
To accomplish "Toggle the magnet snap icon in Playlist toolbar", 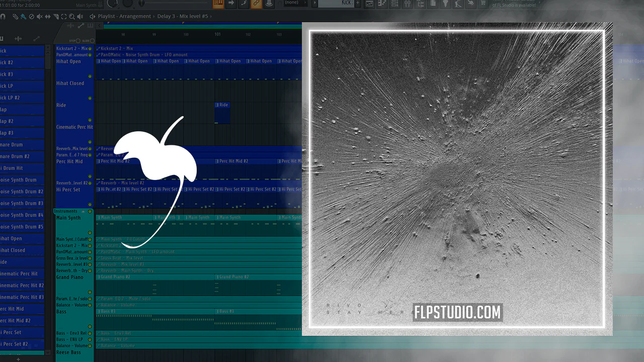I will (3, 16).
